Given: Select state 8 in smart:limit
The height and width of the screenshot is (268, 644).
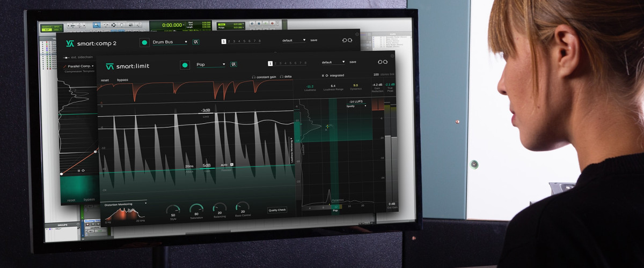Looking at the screenshot, I should pos(305,63).
